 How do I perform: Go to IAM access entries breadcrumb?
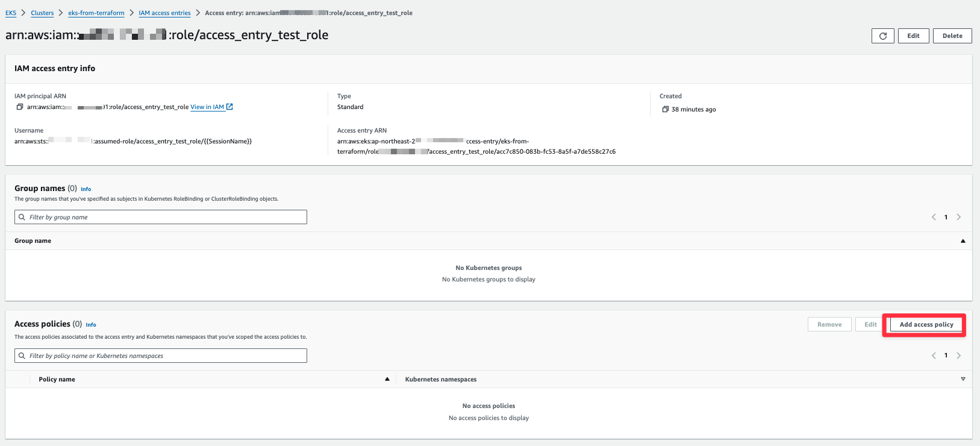pos(164,13)
